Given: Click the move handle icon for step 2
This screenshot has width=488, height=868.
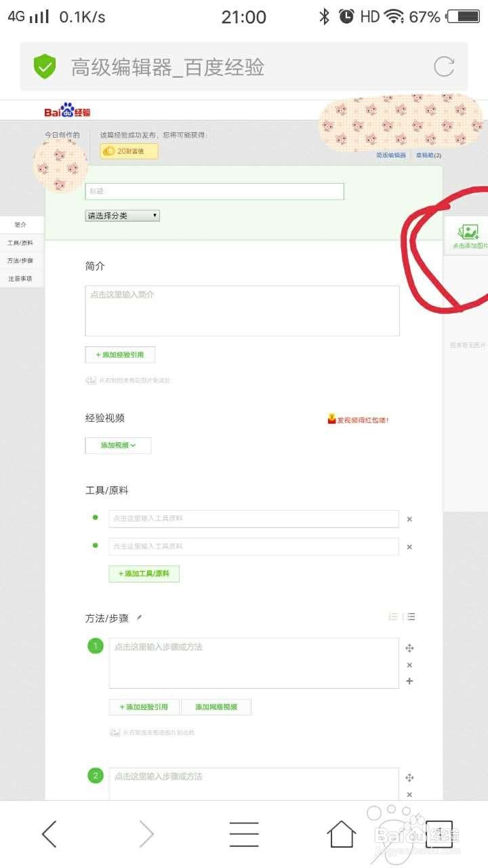Looking at the screenshot, I should (409, 778).
